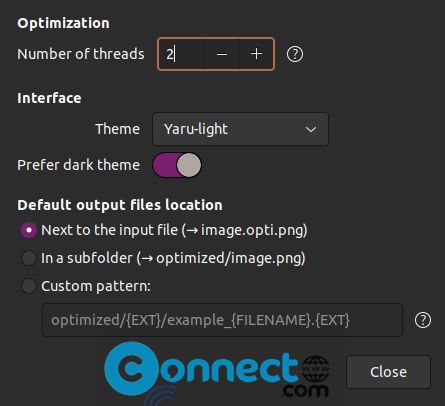
Task: Click the blue C logo of Connect watermark
Action: (132, 368)
